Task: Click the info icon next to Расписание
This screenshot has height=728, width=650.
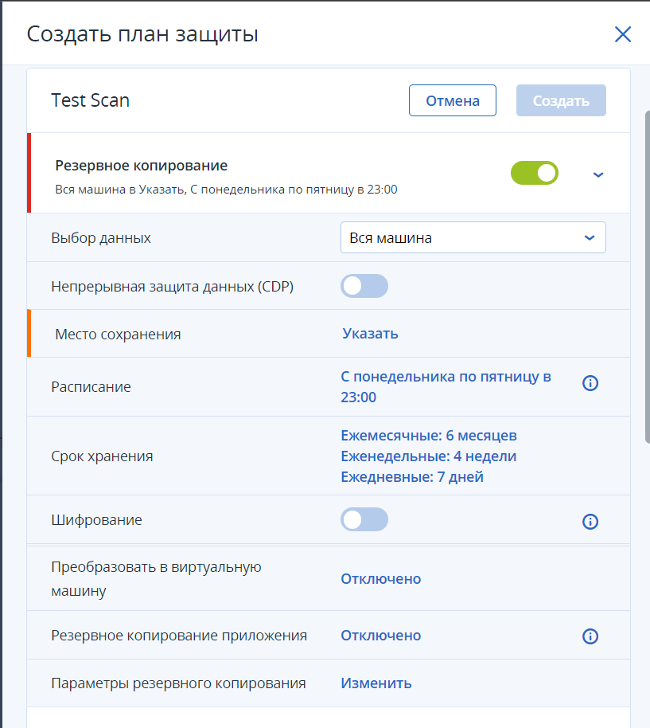Action: tap(590, 383)
